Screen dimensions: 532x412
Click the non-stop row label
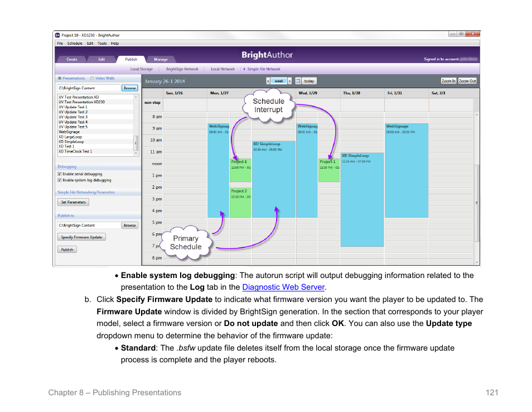pyautogui.click(x=152, y=103)
